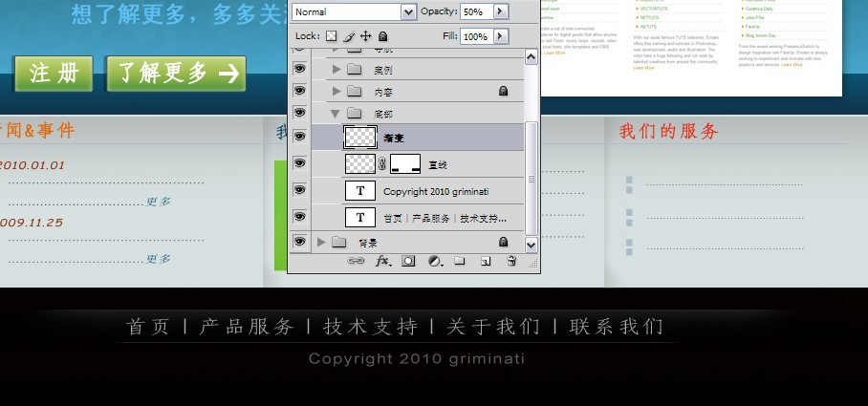Create a new layer group
The width and height of the screenshot is (868, 406).
point(460,261)
